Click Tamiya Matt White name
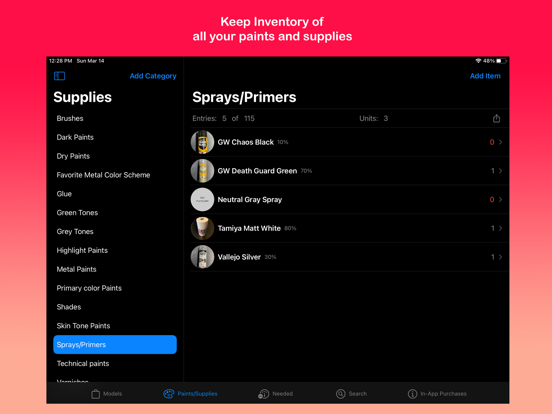 (249, 228)
